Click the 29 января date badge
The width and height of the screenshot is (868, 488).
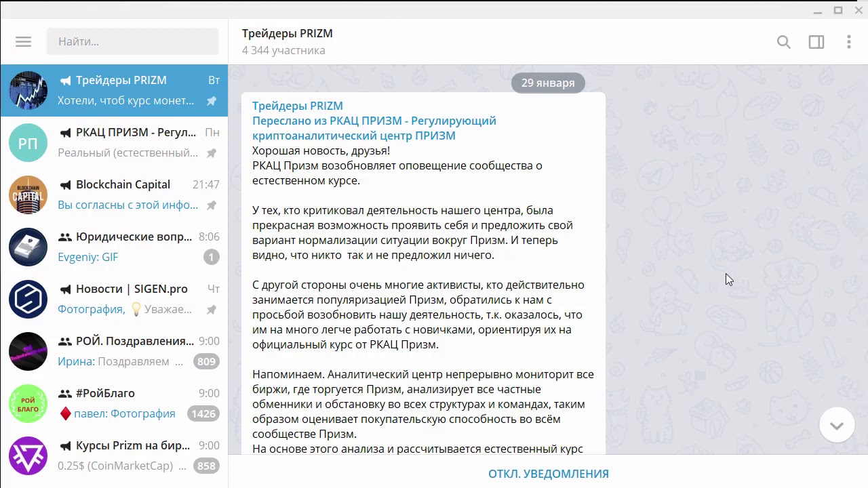point(548,83)
